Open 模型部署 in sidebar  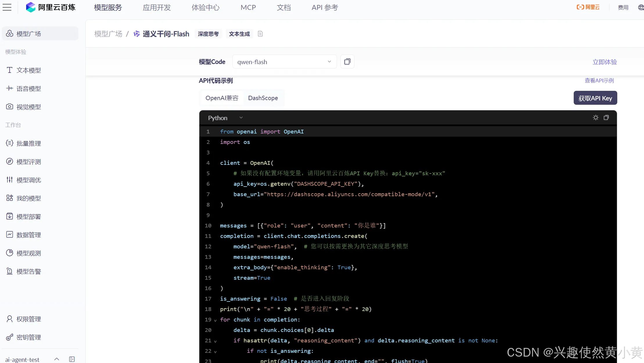40,216
